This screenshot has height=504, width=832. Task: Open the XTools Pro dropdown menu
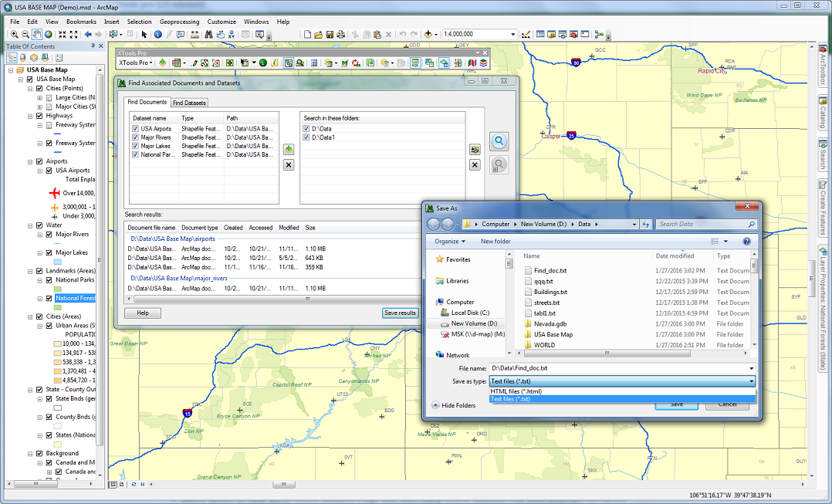point(136,63)
